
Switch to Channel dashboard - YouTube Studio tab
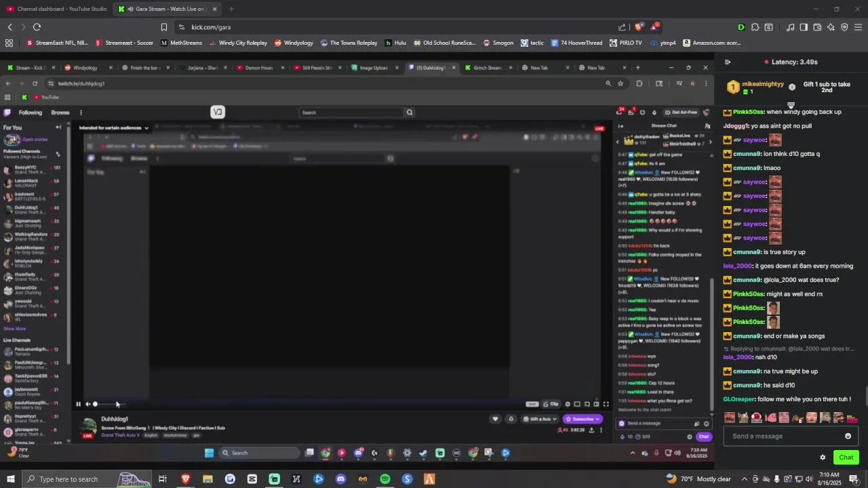click(x=56, y=9)
